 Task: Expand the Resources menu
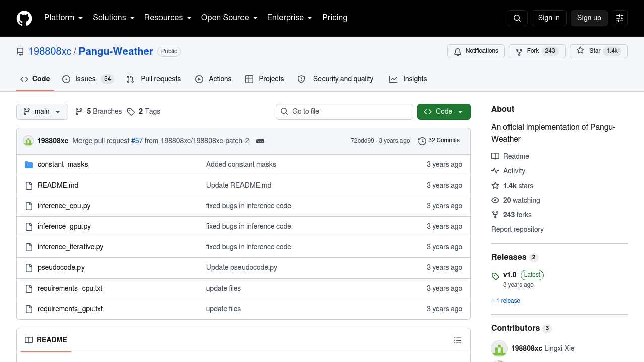coord(168,18)
